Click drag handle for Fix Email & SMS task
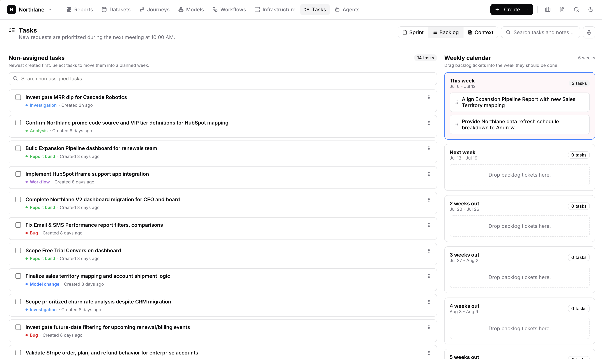The height and width of the screenshot is (364, 602). pyautogui.click(x=429, y=225)
